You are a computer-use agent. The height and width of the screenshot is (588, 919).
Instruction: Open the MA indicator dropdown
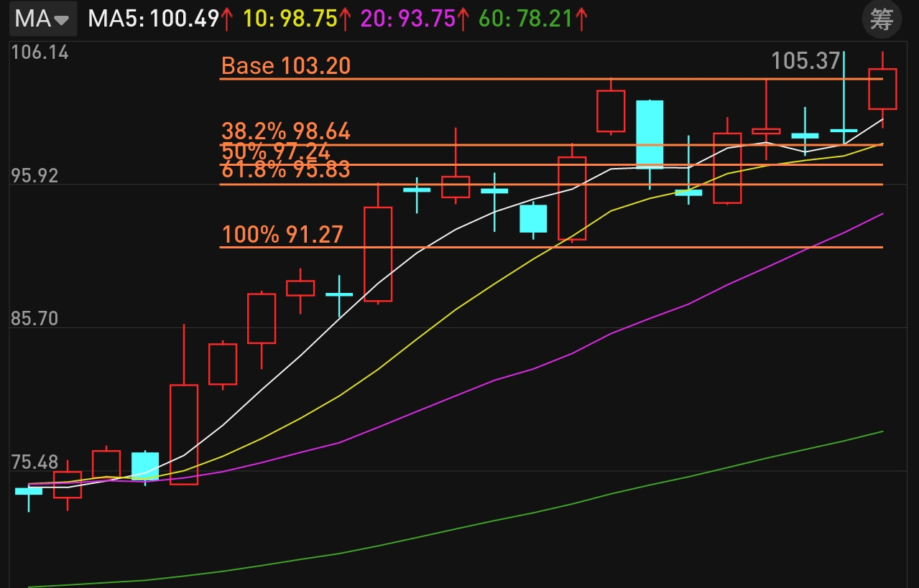click(43, 19)
